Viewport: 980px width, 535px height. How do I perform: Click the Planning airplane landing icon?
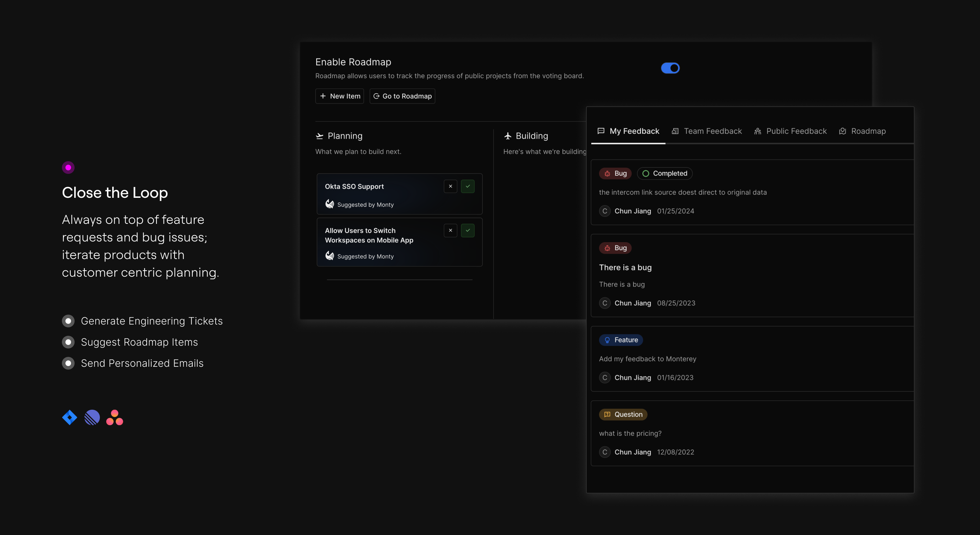pyautogui.click(x=319, y=136)
